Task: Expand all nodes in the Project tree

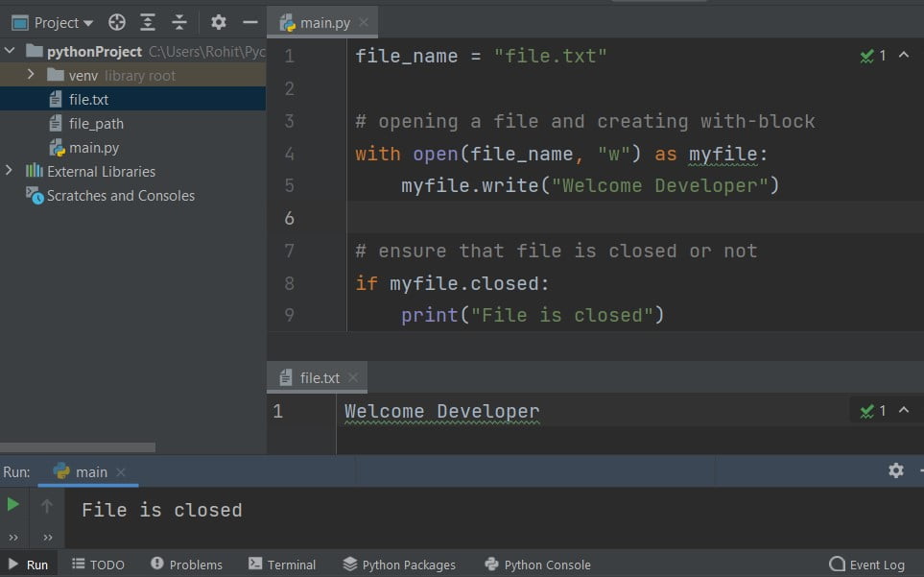Action: point(146,21)
